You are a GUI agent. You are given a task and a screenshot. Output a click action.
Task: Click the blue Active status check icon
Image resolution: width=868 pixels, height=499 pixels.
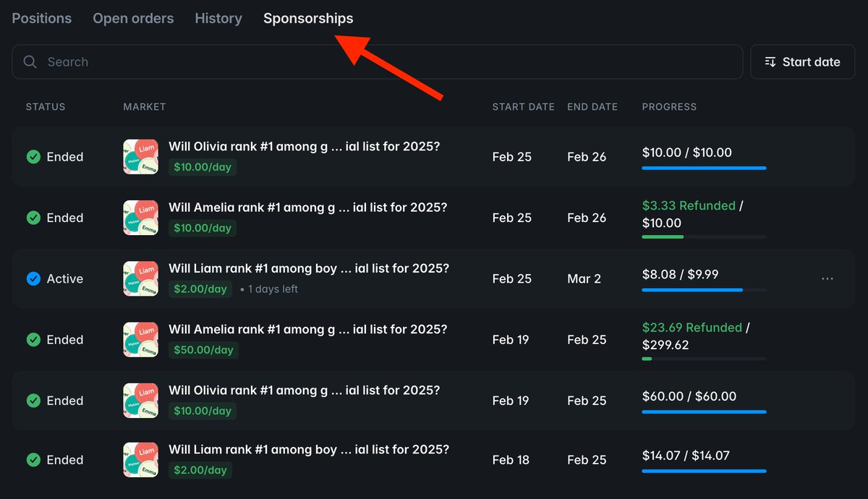(x=33, y=279)
